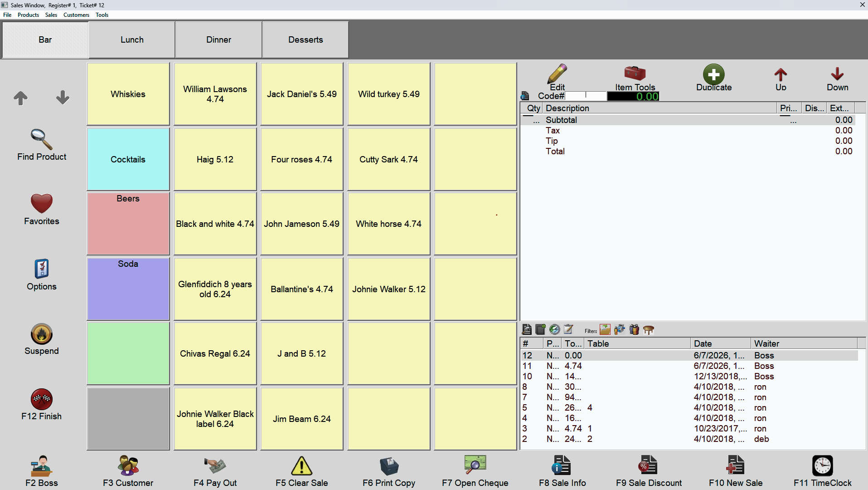Click the clipboard-with-pencil notes icon
This screenshot has width=868, height=490.
click(568, 329)
